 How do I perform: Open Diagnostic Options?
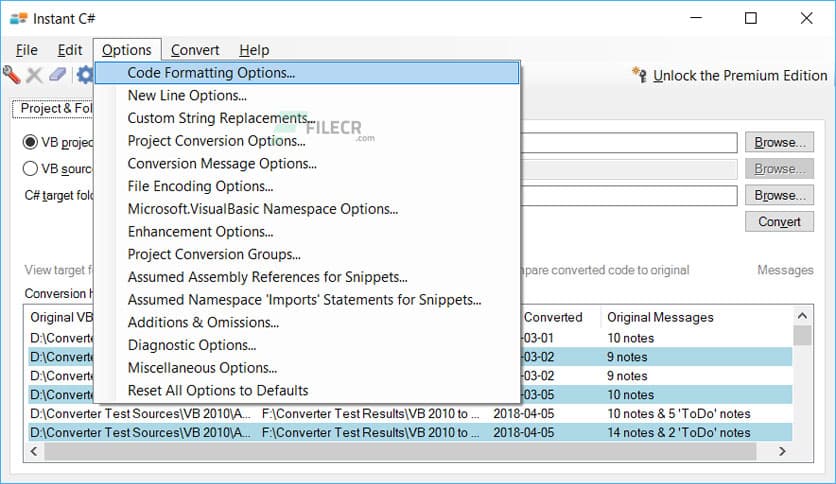(307, 345)
